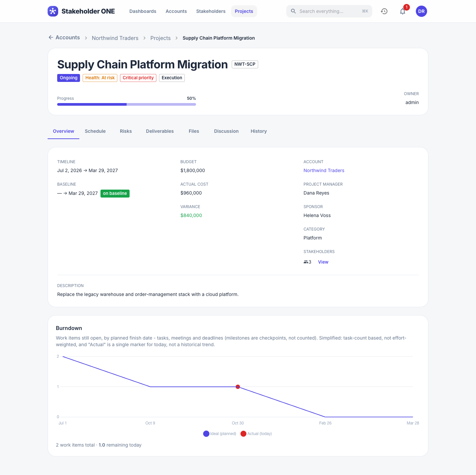Click the Health: At risk badge
476x475 pixels.
click(x=100, y=78)
